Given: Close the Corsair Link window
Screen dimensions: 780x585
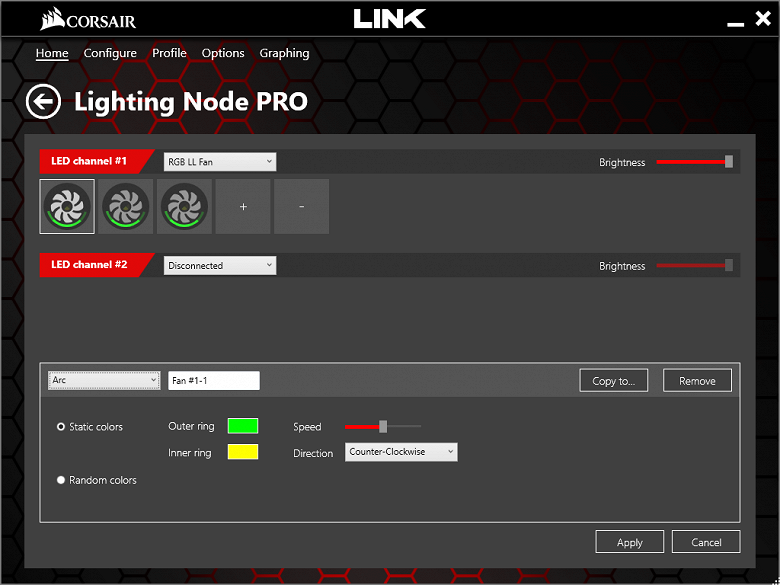Looking at the screenshot, I should click(x=763, y=19).
